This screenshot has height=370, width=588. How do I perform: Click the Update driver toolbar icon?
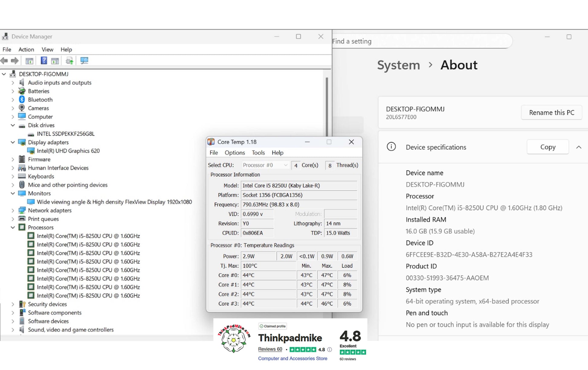[69, 61]
